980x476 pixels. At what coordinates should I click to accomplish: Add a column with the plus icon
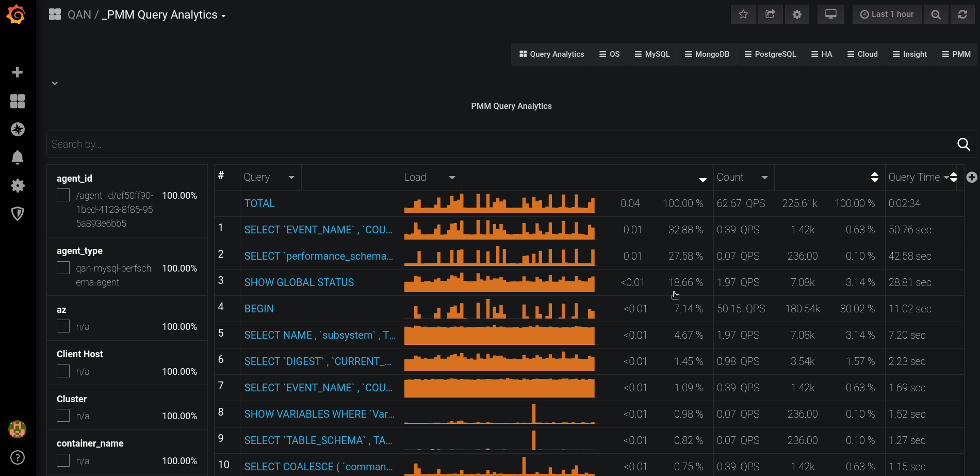[x=972, y=178]
